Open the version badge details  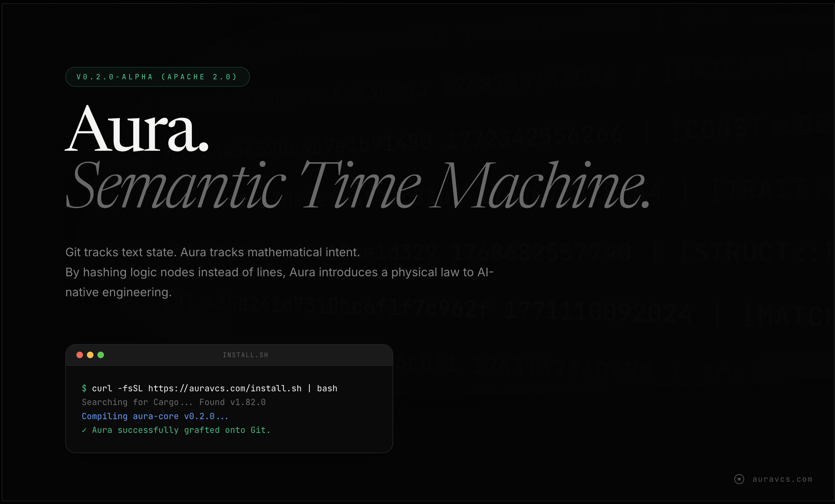click(157, 77)
